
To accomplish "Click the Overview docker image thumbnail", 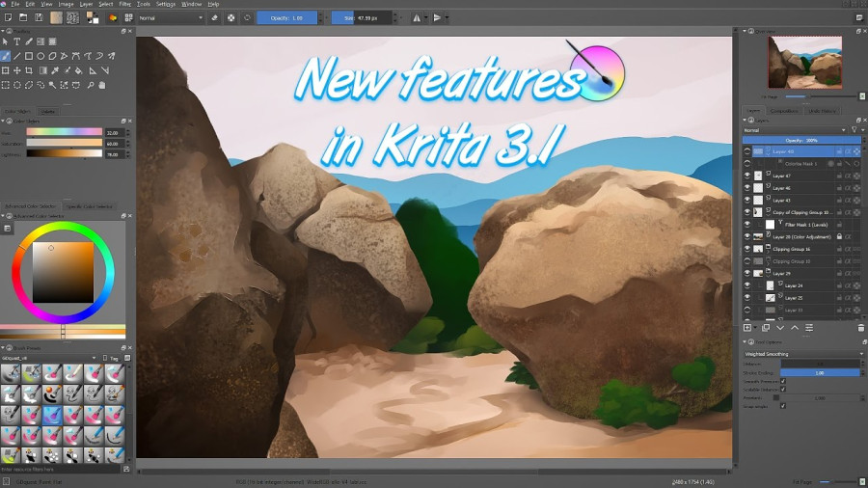I will tap(805, 63).
